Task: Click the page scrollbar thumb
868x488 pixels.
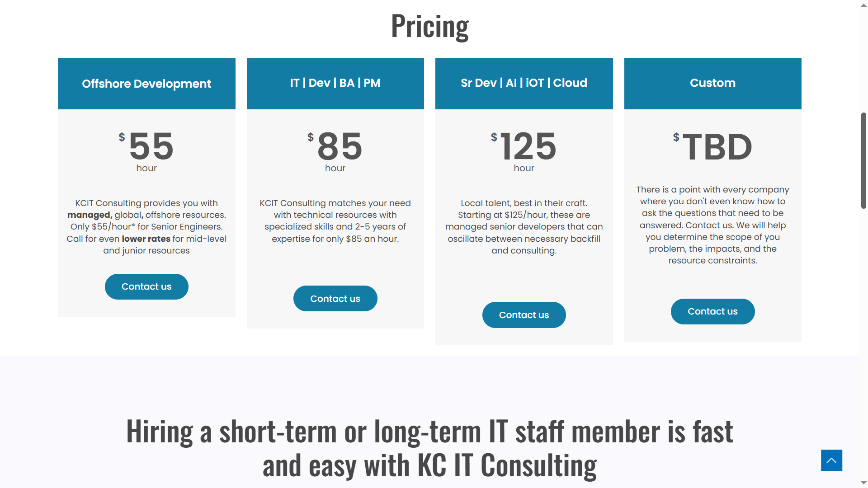Action: click(x=863, y=160)
